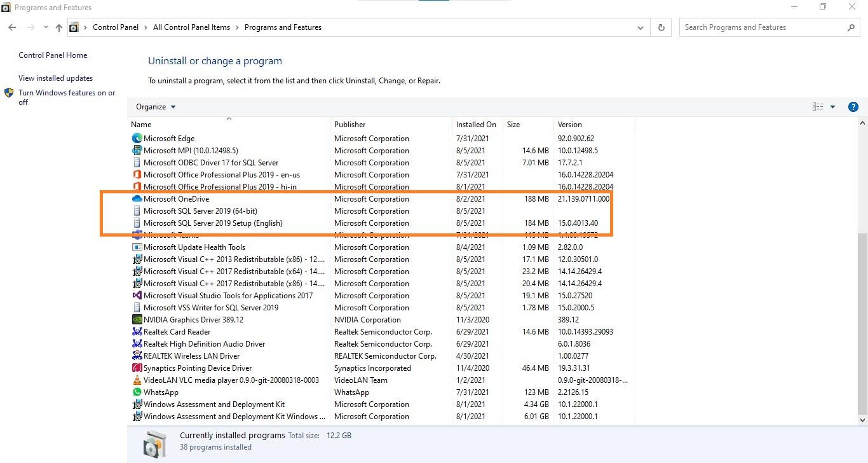The width and height of the screenshot is (868, 463).
Task: Click the Office Professional Plus en-us icon
Action: pos(137,175)
